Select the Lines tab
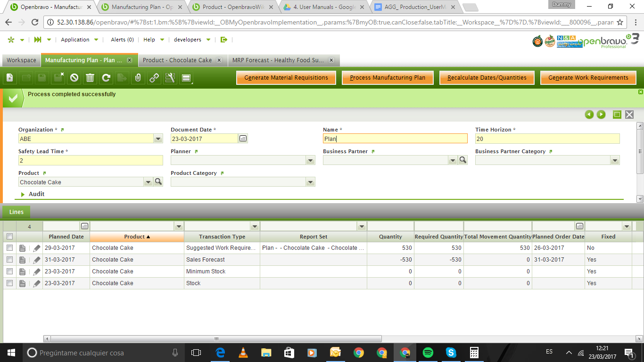644x362 pixels. pos(17,212)
